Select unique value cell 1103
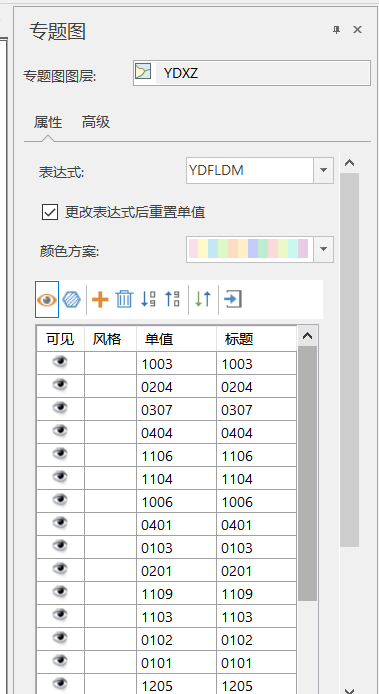379x694 pixels. [176, 616]
